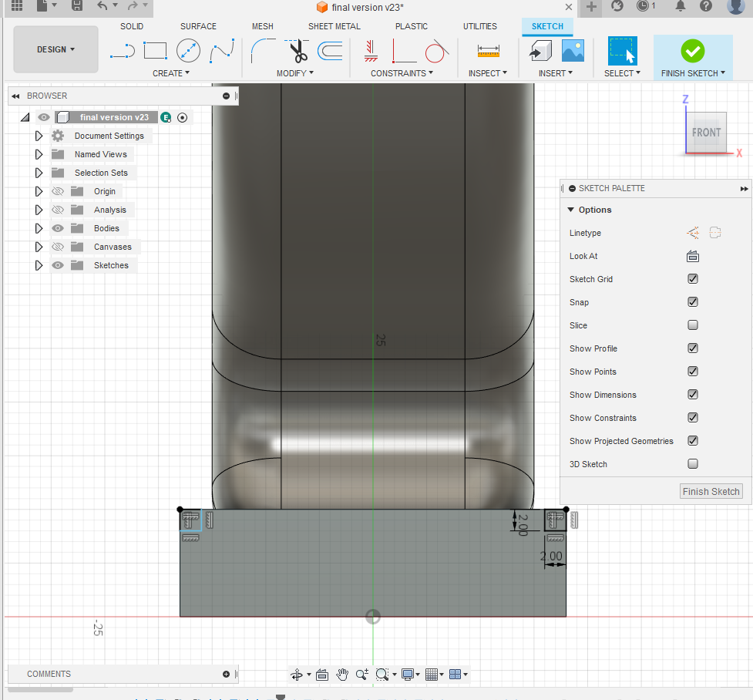Open the Measure tool in Inspect

(488, 52)
